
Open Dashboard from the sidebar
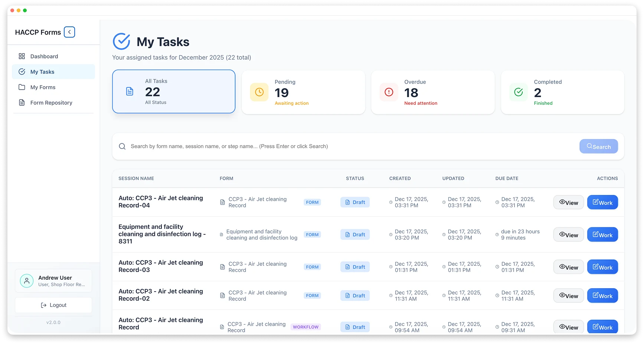[44, 56]
